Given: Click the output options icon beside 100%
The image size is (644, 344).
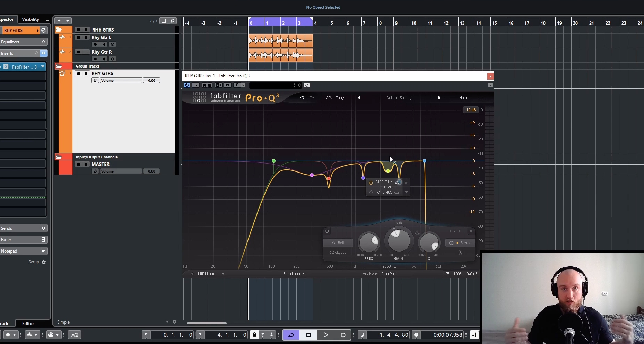Looking at the screenshot, I should [x=448, y=274].
